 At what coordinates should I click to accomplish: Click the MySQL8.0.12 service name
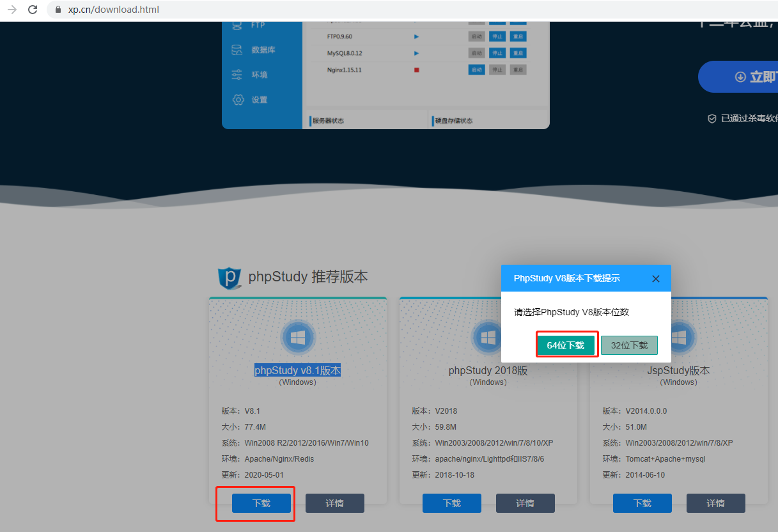pyautogui.click(x=345, y=53)
